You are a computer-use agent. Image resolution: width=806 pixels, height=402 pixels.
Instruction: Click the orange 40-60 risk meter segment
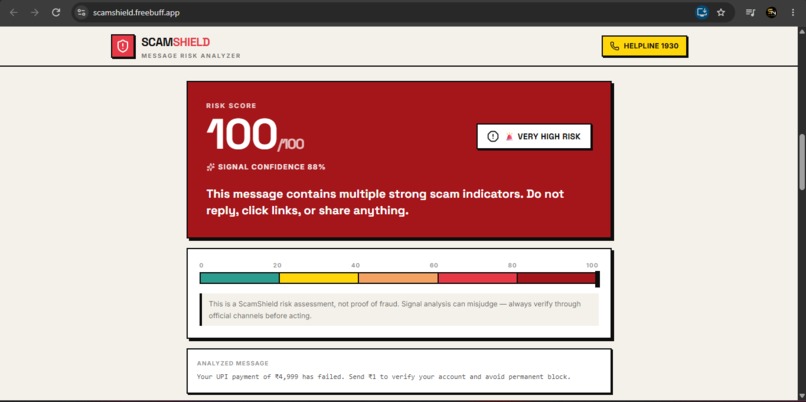(x=398, y=278)
